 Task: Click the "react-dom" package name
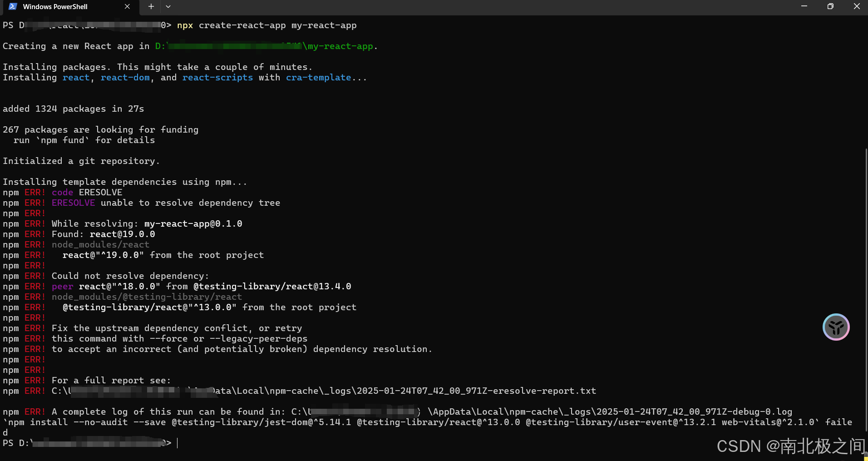coord(125,78)
